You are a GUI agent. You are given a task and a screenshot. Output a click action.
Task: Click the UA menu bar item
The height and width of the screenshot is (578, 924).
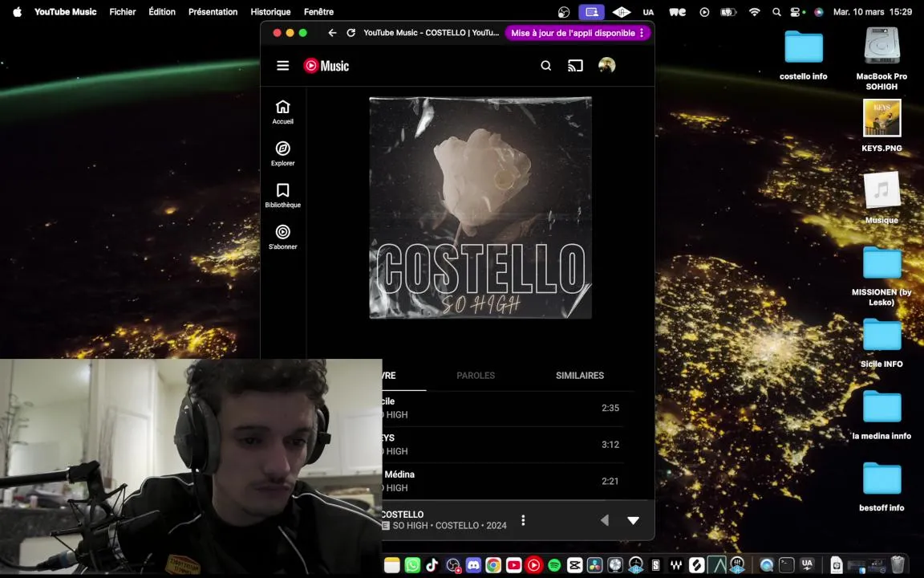tap(648, 12)
